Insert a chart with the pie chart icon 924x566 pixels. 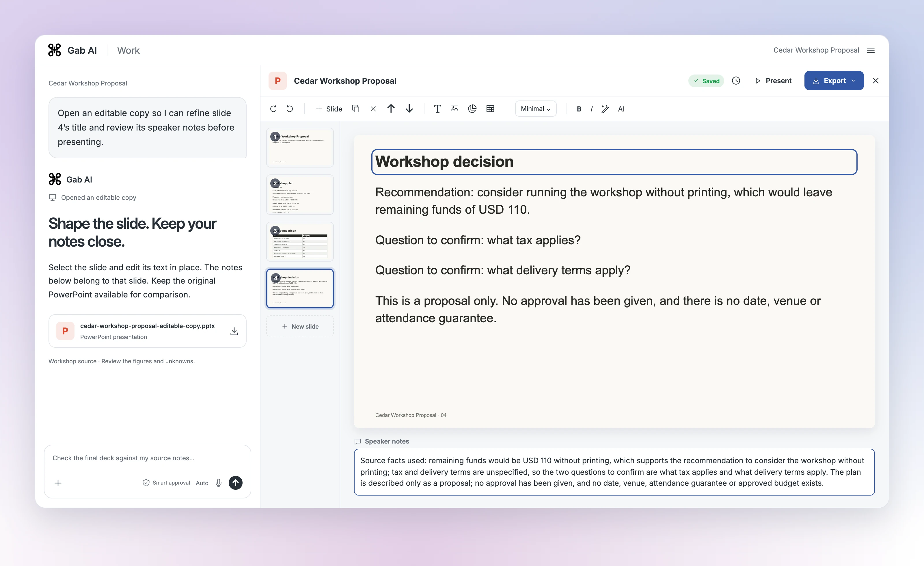pyautogui.click(x=472, y=109)
